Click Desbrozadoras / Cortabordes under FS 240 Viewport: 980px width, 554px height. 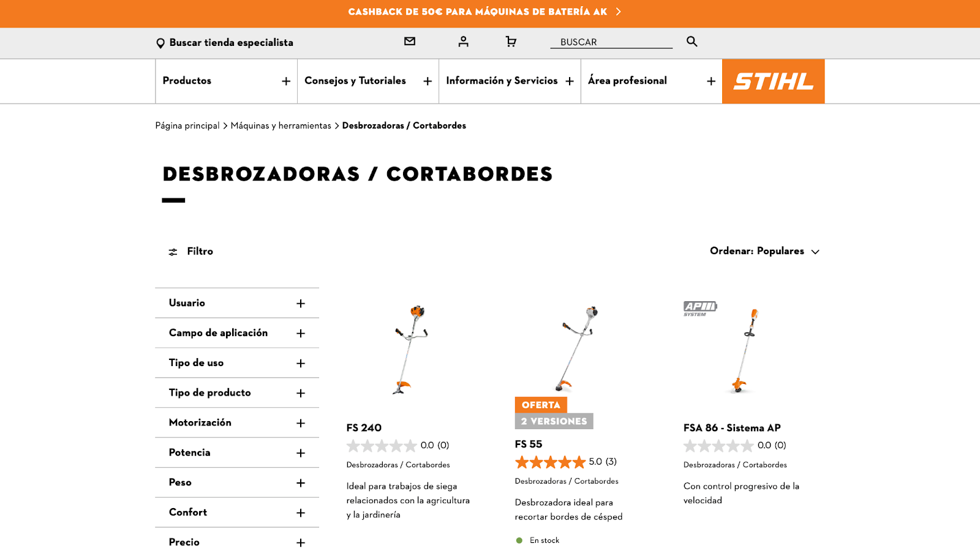398,465
